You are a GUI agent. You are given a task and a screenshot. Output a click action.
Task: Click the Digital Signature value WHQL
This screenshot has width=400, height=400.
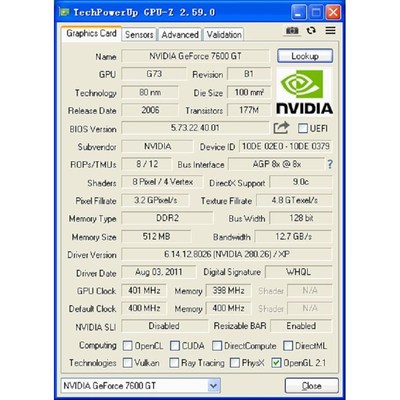pos(298,272)
